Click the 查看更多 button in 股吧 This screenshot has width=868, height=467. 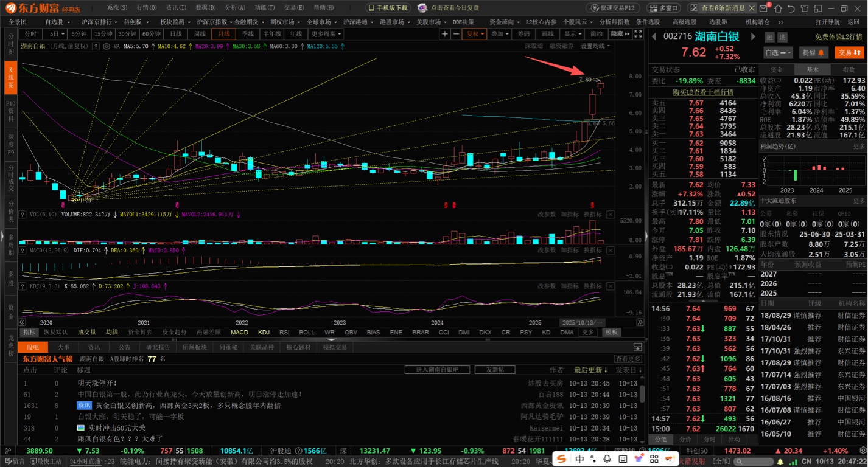point(628,359)
